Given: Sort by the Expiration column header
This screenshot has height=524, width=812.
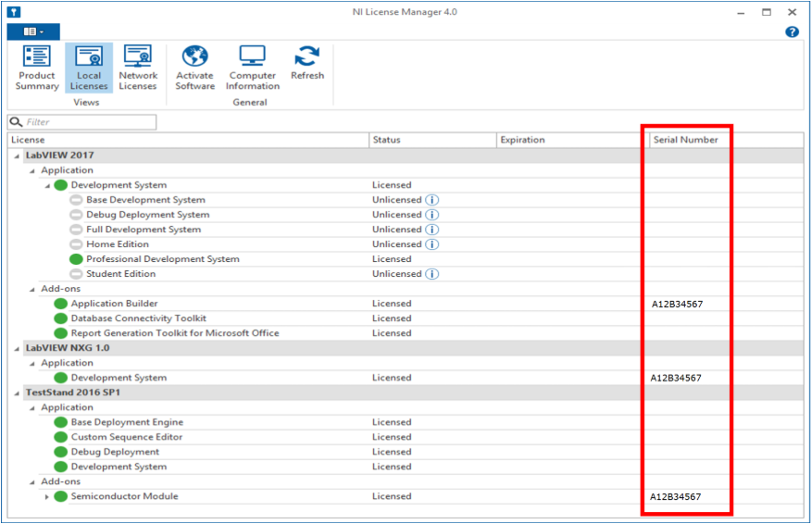Looking at the screenshot, I should point(573,140).
